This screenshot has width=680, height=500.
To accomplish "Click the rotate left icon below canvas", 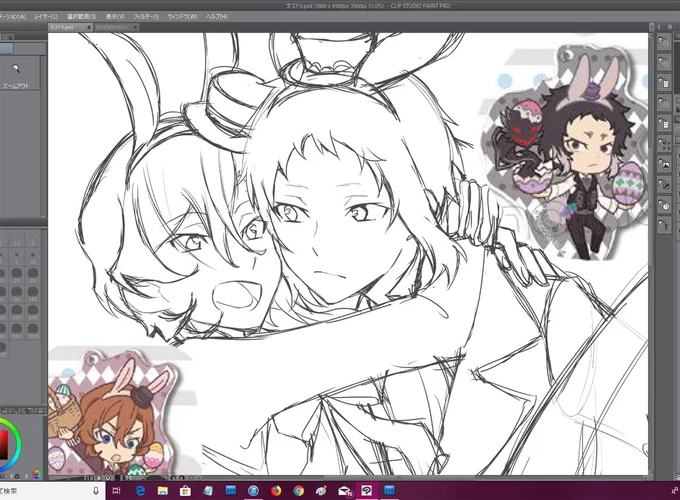I will point(173,478).
